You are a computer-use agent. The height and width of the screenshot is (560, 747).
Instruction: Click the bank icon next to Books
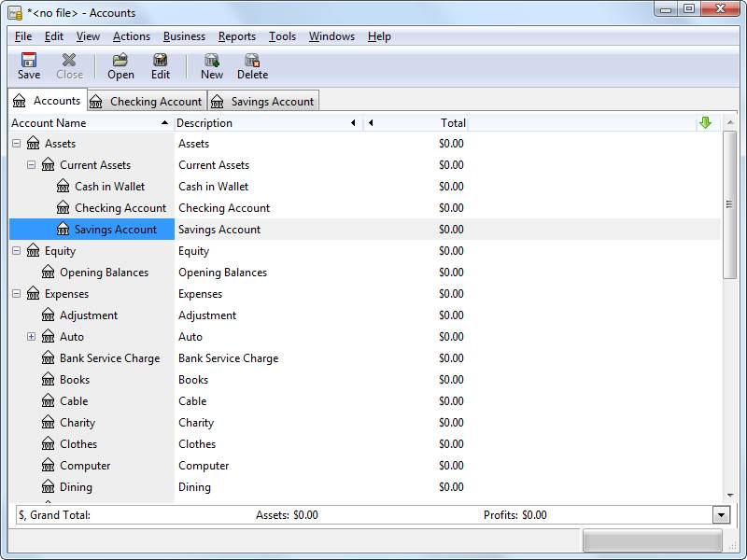(x=49, y=379)
